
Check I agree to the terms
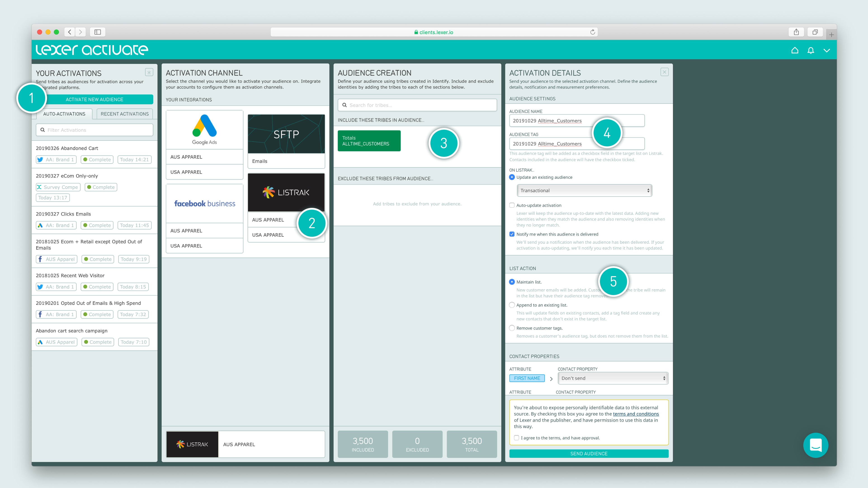click(x=517, y=438)
